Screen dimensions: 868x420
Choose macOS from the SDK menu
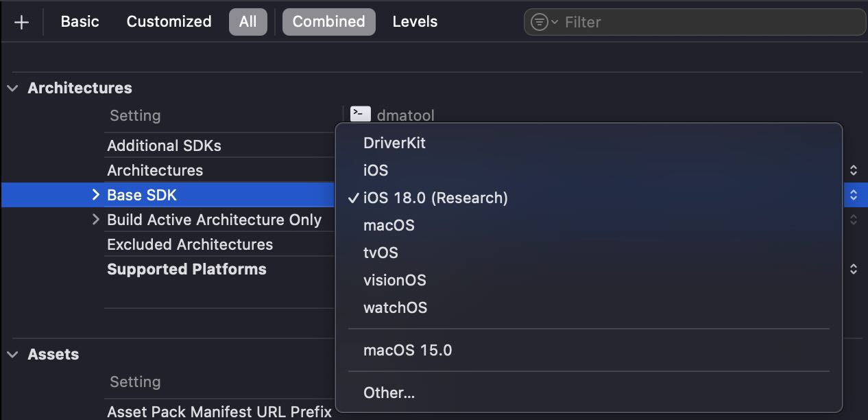coord(589,225)
